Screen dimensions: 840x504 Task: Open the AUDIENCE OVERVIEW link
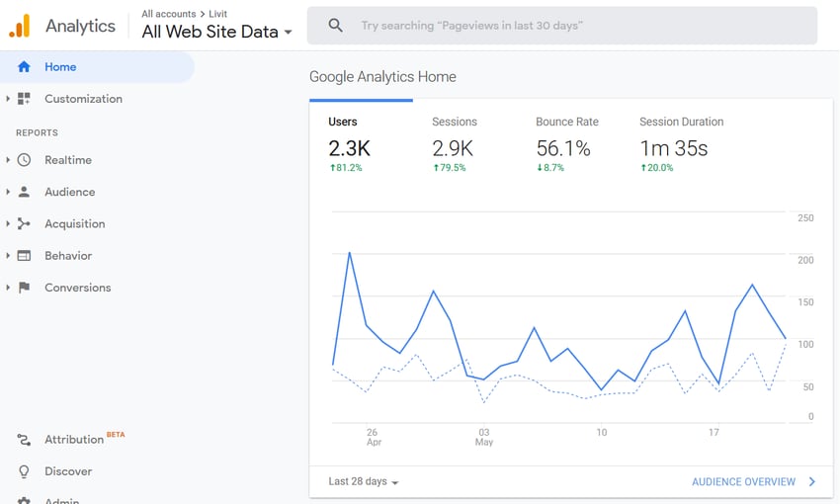(x=743, y=481)
